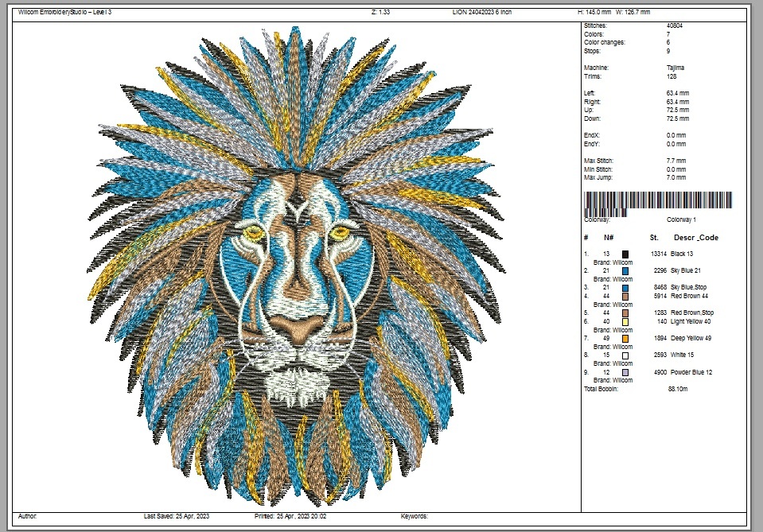Select the Red Brown 44 color swatch

tap(625, 296)
